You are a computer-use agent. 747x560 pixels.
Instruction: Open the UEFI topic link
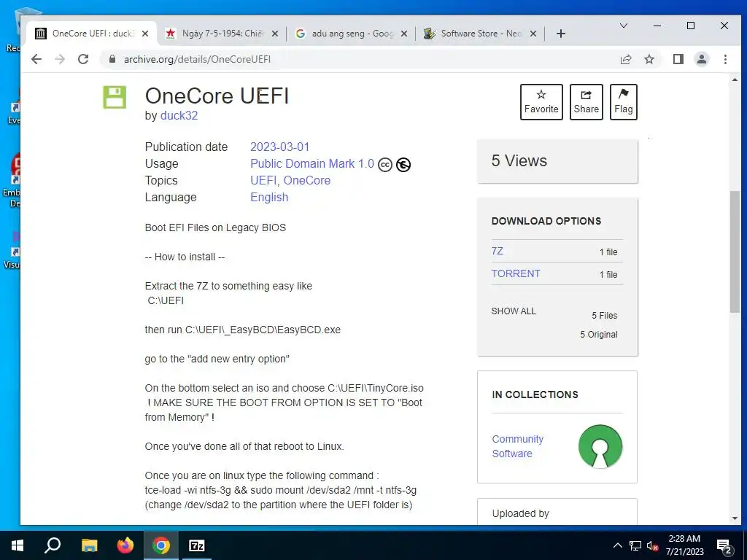click(x=263, y=181)
